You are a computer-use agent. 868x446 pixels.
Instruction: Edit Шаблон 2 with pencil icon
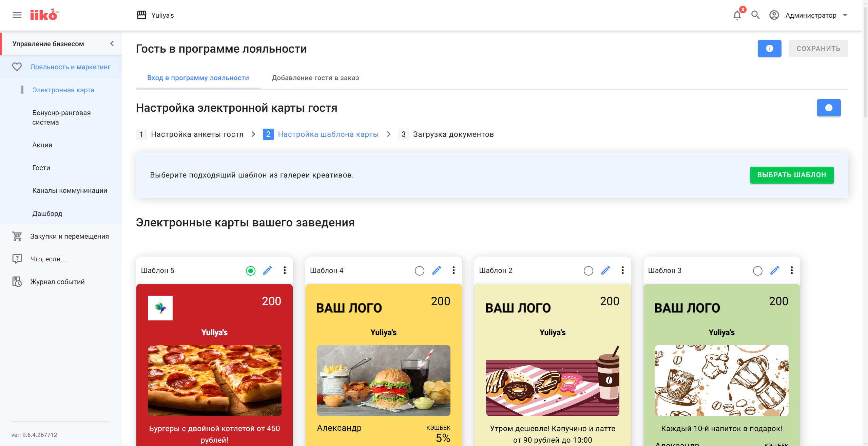(x=605, y=271)
